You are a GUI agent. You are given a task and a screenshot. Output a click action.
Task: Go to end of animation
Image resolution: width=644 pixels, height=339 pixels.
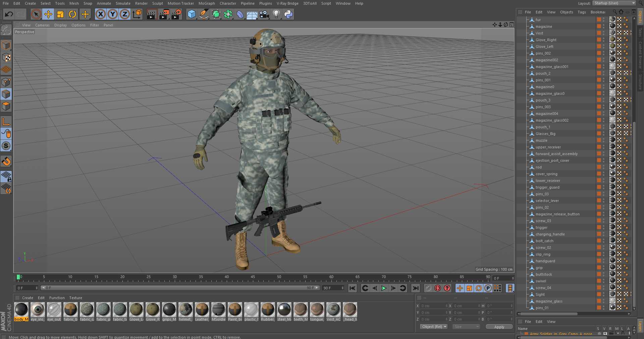click(x=415, y=288)
